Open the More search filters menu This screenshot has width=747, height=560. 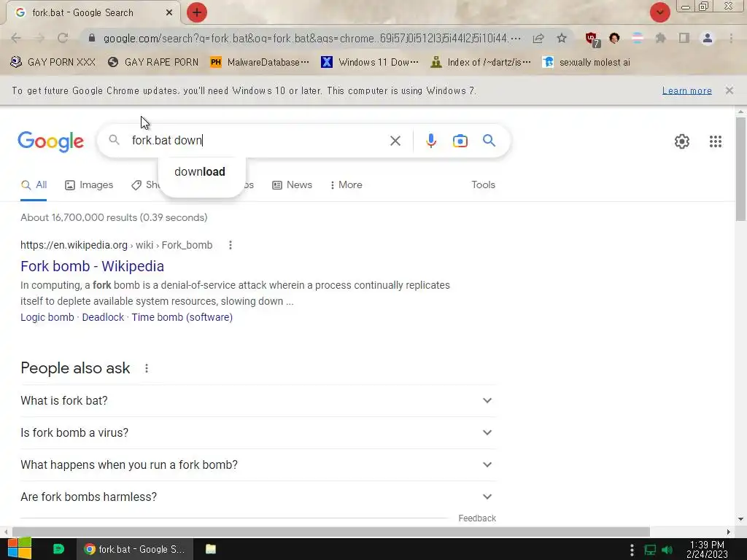point(346,184)
